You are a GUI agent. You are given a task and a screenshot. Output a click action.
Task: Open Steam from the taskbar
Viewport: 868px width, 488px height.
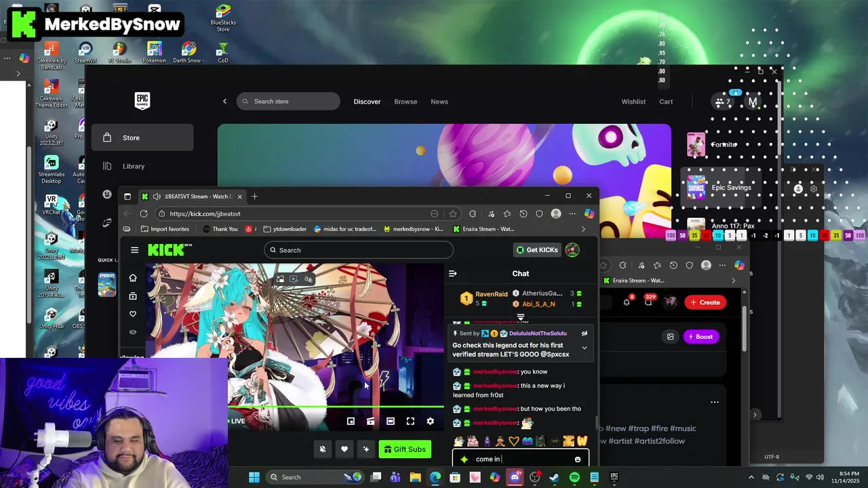554,477
